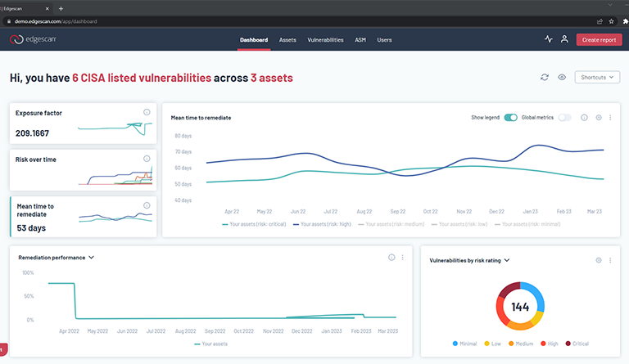Open more options of Vulnerabilities by risk rating panel

(610, 260)
